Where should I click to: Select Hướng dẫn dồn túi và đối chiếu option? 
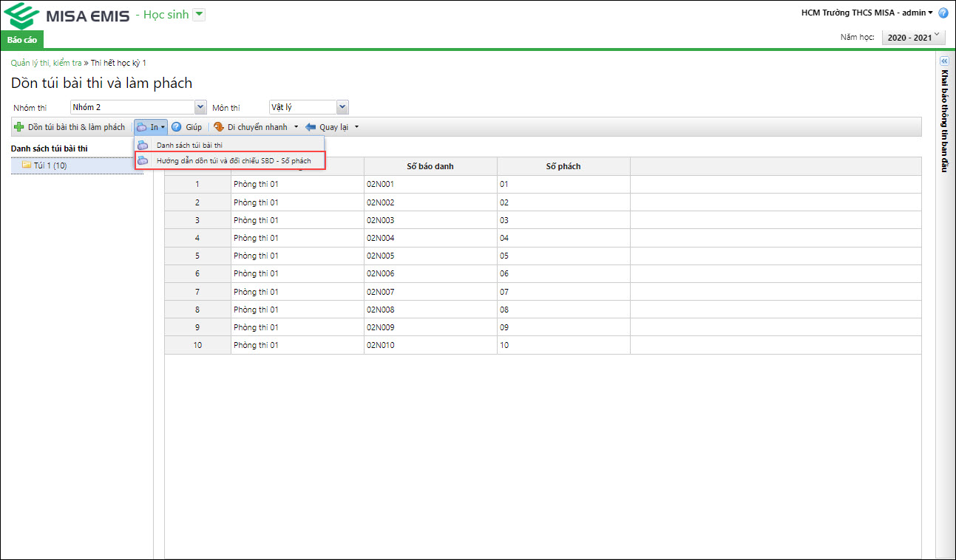click(x=234, y=161)
